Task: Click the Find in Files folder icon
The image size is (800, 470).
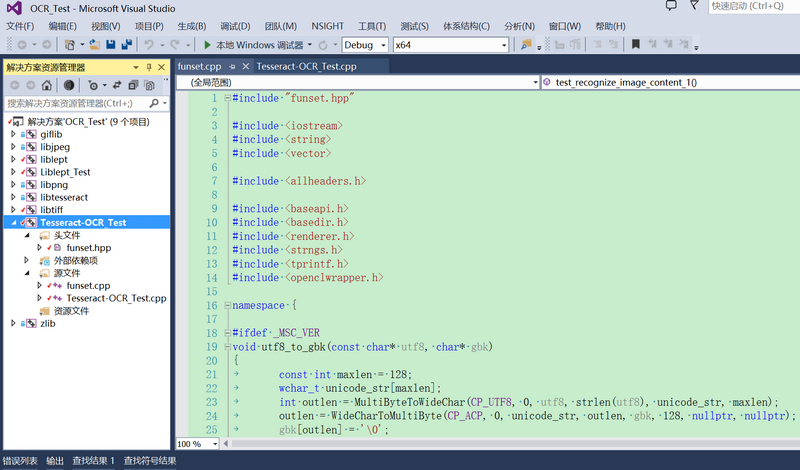Action: [x=526, y=45]
